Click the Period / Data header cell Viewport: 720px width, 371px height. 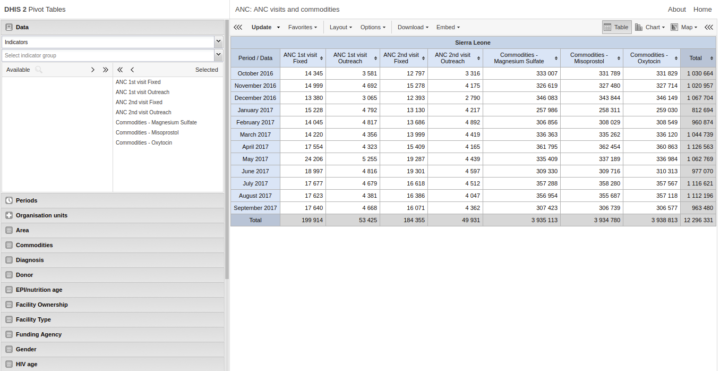pyautogui.click(x=255, y=58)
